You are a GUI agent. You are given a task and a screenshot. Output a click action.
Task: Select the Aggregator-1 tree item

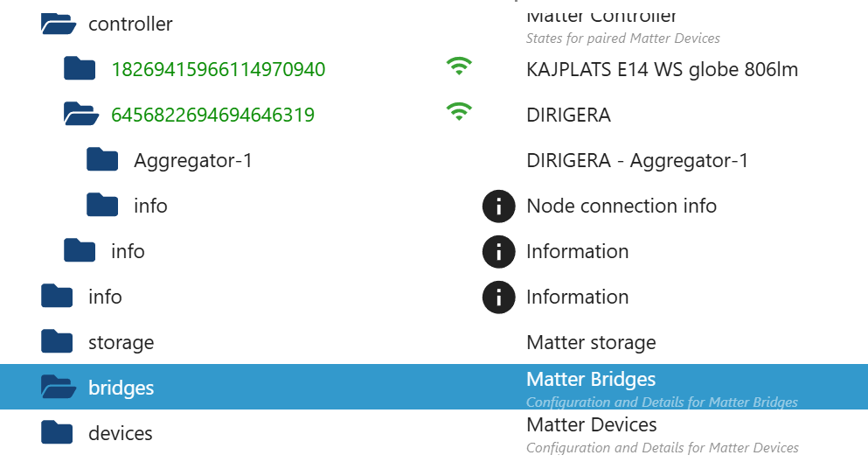[x=192, y=161]
